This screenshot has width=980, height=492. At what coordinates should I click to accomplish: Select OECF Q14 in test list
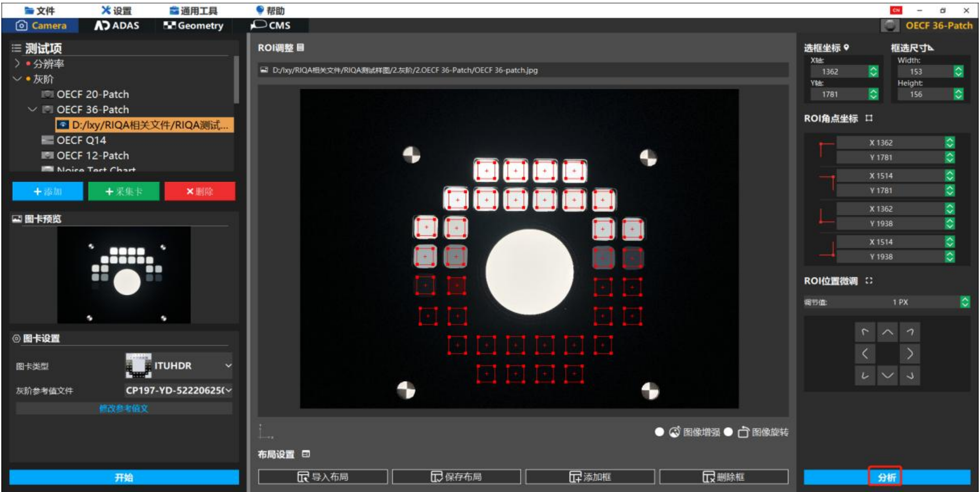[81, 140]
